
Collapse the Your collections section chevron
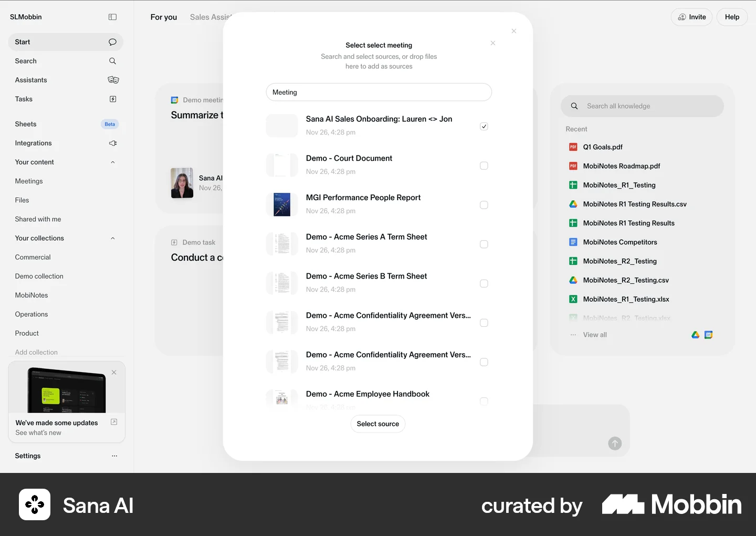click(113, 238)
